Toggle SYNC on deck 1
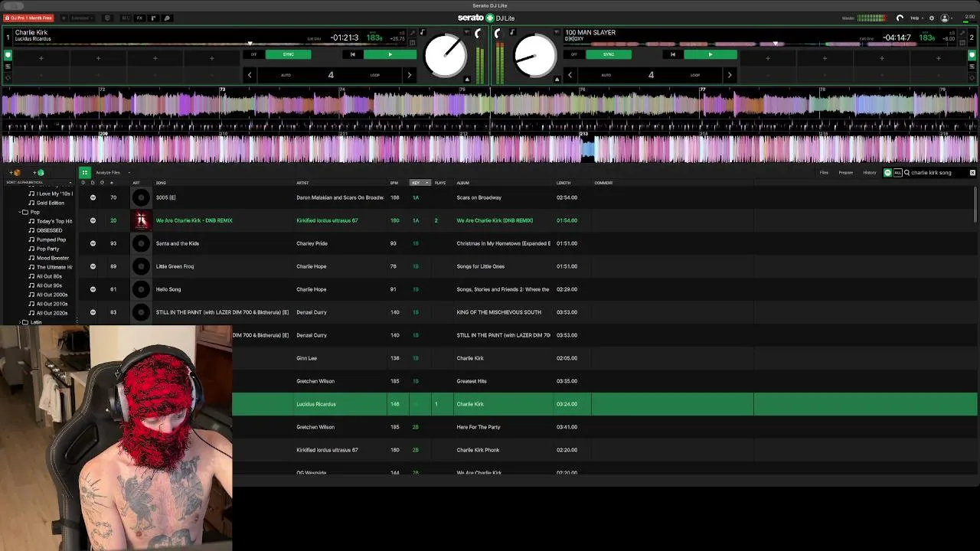The image size is (980, 551). 288,54
